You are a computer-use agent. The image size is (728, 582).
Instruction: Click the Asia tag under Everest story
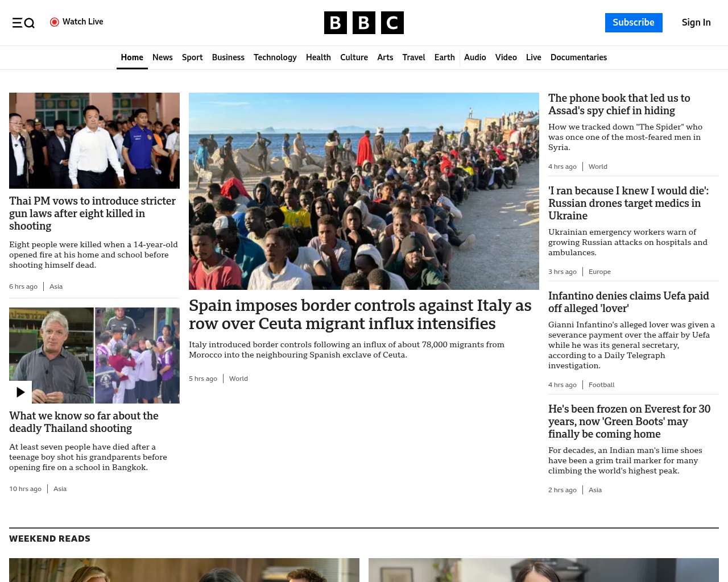(x=595, y=490)
